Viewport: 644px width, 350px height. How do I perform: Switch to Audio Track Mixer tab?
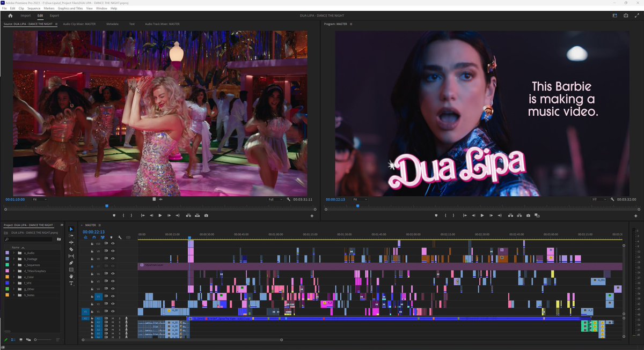[162, 24]
